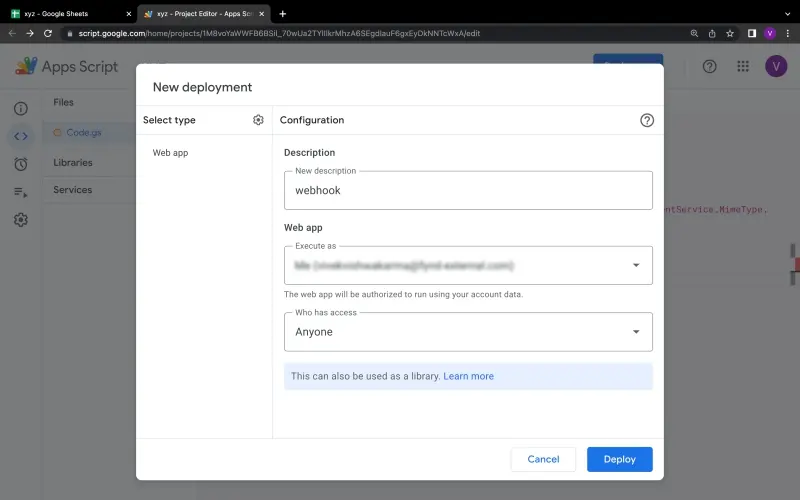Click the Libraries section label
This screenshot has width=800, height=500.
click(x=73, y=162)
